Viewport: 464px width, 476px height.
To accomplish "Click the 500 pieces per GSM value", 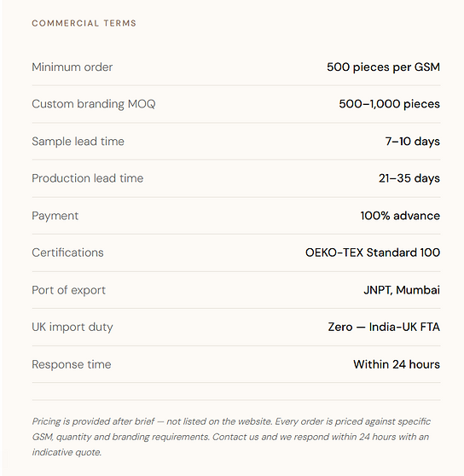I will pyautogui.click(x=383, y=67).
